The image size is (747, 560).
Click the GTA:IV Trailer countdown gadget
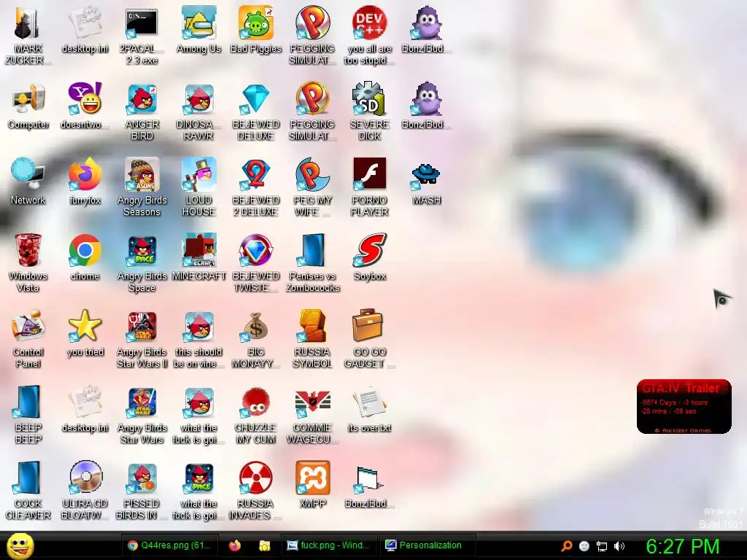click(684, 407)
